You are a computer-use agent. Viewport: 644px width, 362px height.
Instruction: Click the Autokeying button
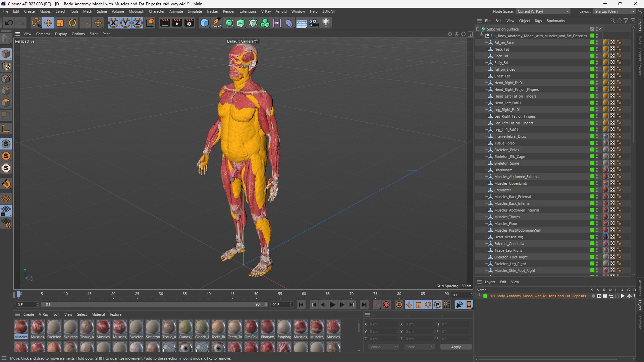tap(386, 305)
